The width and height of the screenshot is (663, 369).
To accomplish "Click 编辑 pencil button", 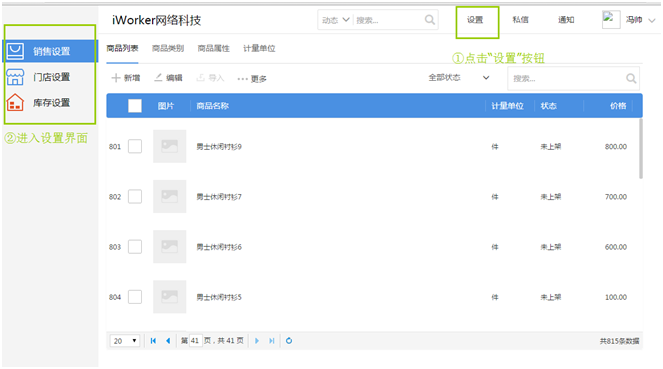I will click(x=168, y=78).
